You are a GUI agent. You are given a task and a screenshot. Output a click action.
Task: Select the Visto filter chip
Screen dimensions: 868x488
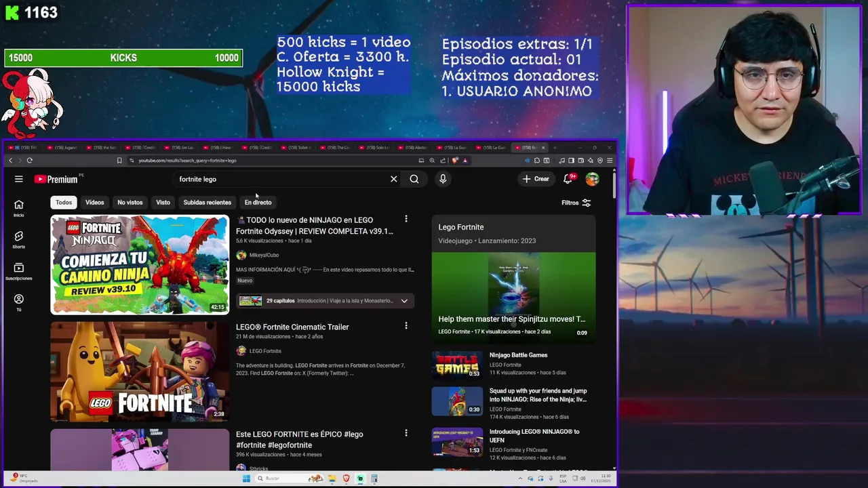tap(163, 202)
